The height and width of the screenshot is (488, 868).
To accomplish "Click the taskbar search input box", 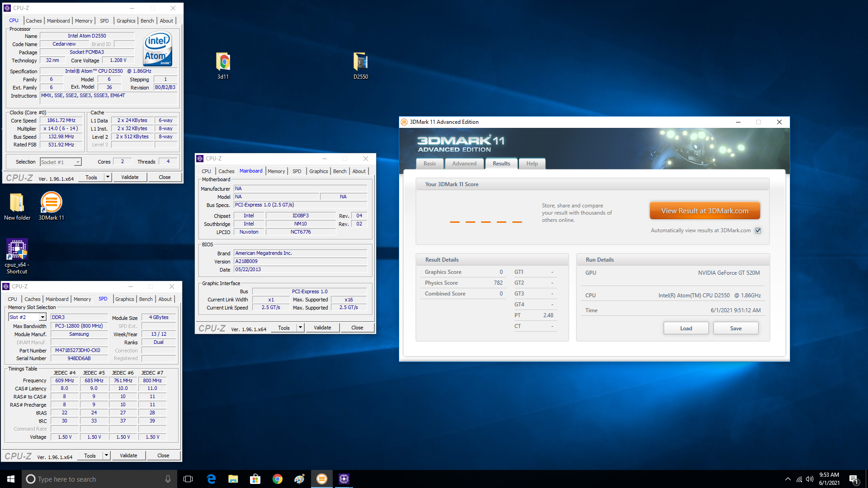I will (99, 479).
